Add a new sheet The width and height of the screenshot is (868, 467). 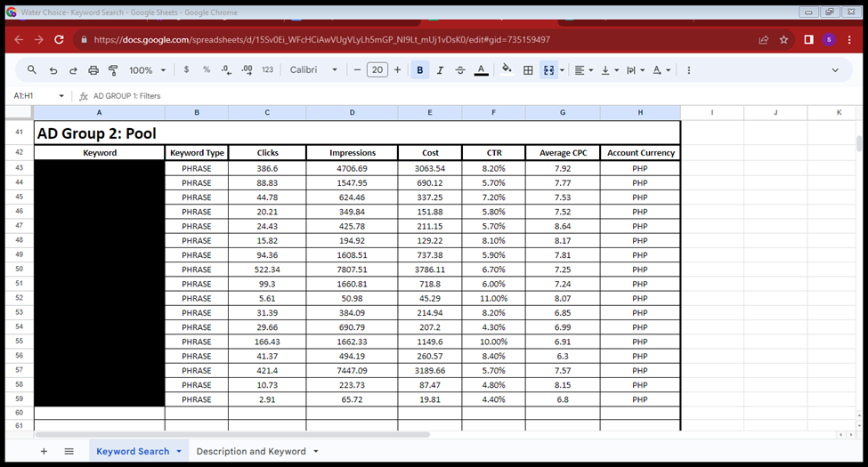click(44, 452)
